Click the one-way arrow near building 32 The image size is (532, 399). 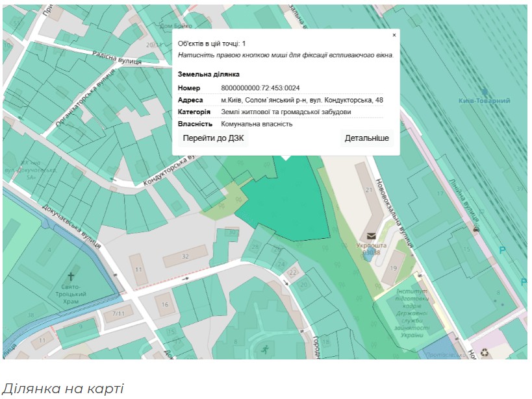pos(186,278)
